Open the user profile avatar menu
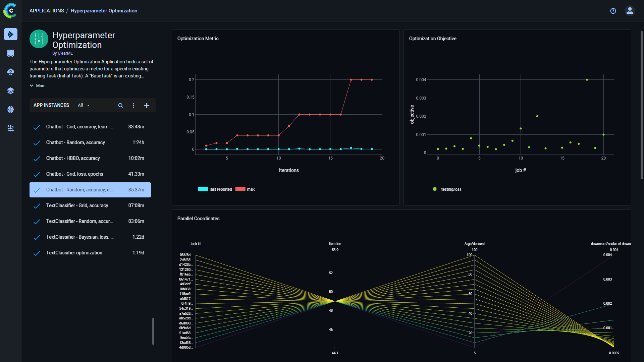Viewport: 644px width, 362px height. coord(630,11)
